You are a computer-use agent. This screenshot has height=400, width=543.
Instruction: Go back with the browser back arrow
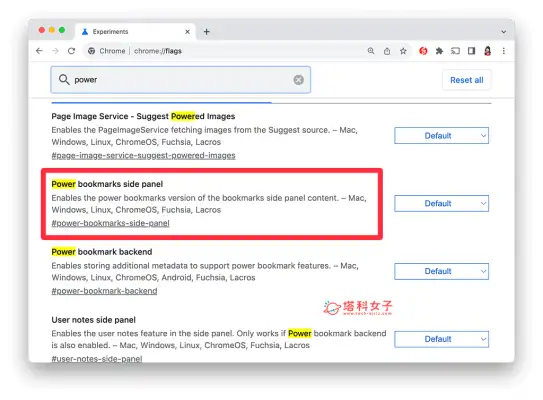pyautogui.click(x=39, y=51)
